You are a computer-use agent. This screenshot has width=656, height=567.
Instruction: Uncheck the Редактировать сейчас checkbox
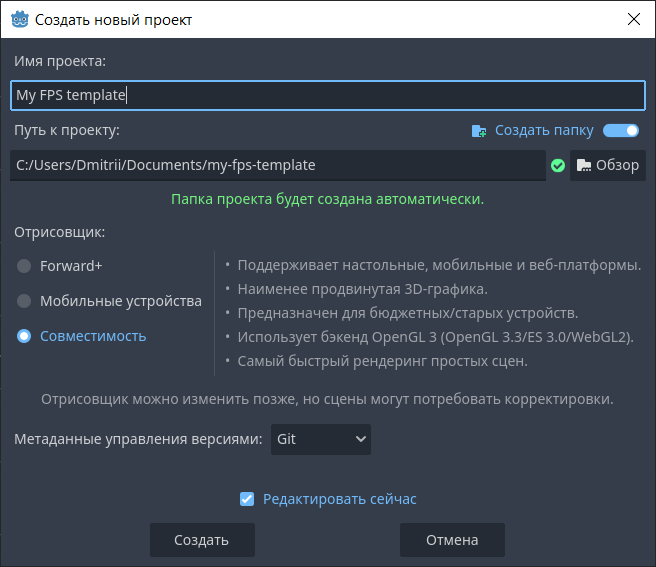point(247,499)
